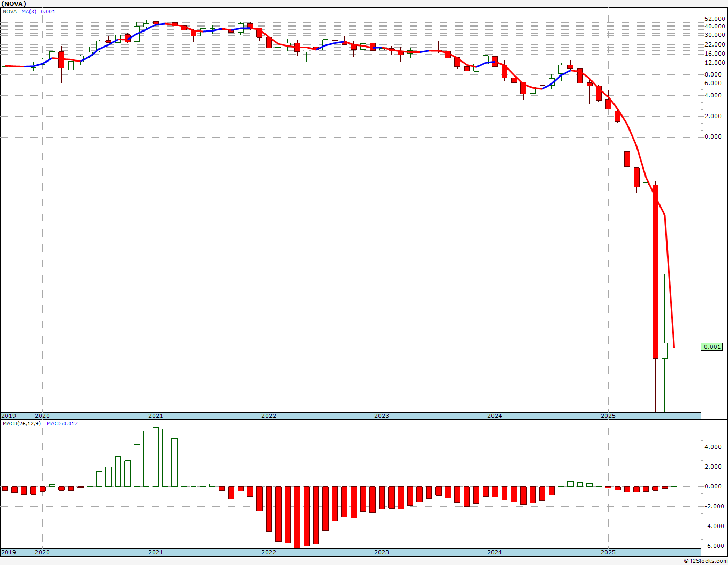Click 2022 on the MACD panel time axis

tap(269, 552)
